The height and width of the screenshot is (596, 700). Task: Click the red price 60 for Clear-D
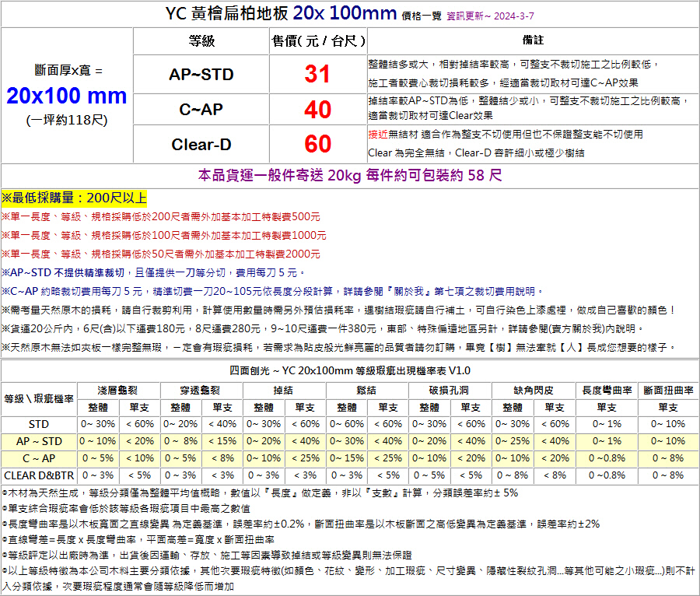(317, 144)
